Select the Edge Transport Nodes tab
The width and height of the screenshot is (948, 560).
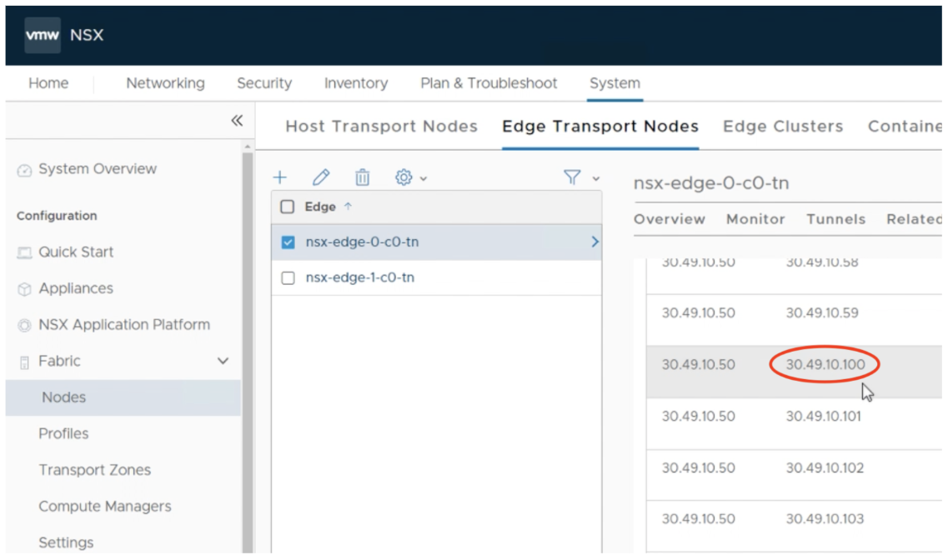pyautogui.click(x=600, y=127)
